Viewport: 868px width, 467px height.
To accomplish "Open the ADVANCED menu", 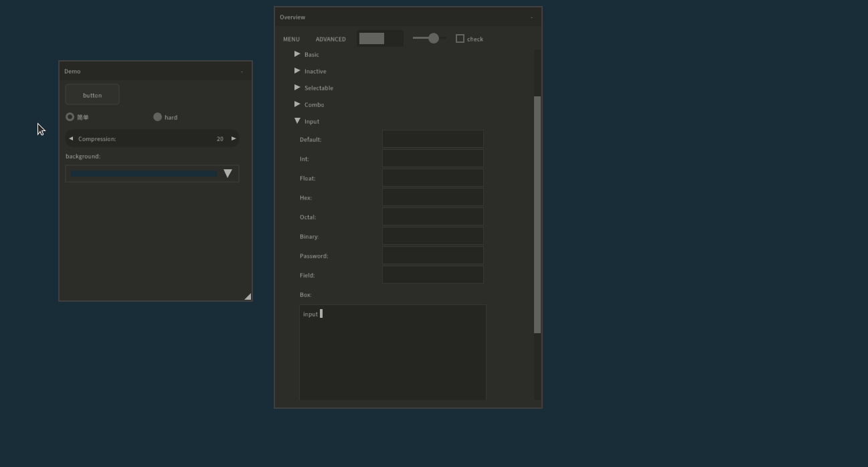I will [330, 39].
